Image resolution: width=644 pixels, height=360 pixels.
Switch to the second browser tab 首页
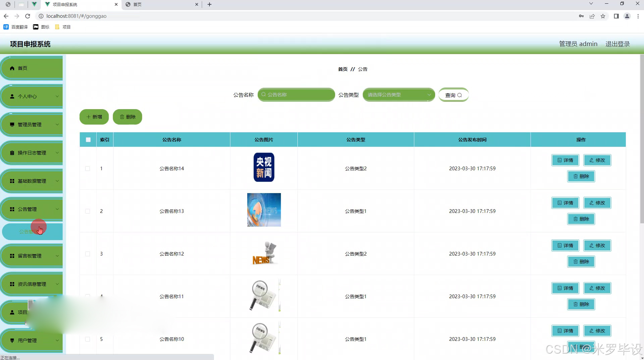tap(161, 4)
